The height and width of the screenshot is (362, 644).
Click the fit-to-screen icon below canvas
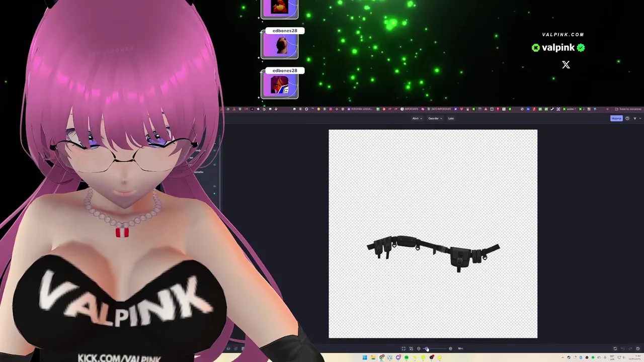[x=404, y=348]
